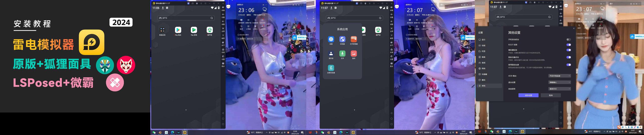The image size is (644, 135).
Task: Toggle the 鼠标右键点击 switch
Action: 569,57
